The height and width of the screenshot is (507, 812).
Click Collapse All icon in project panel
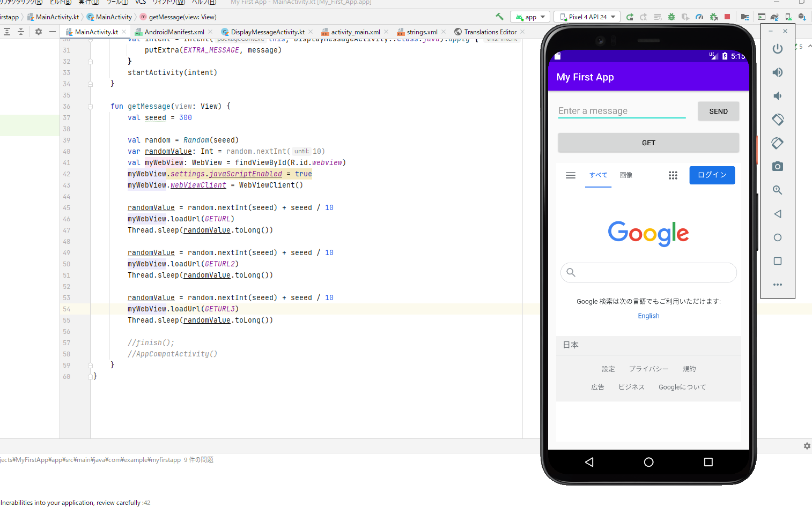click(21, 32)
